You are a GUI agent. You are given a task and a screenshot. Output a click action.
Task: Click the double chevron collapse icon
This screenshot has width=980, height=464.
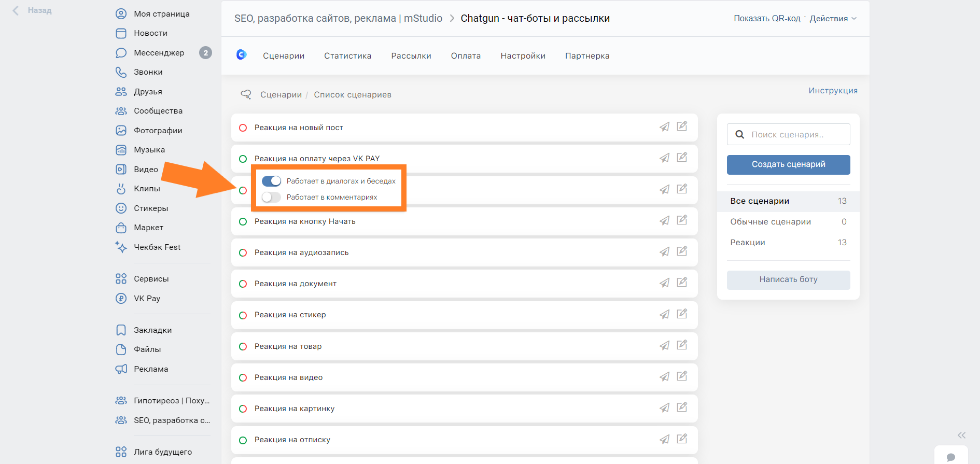coord(962,435)
